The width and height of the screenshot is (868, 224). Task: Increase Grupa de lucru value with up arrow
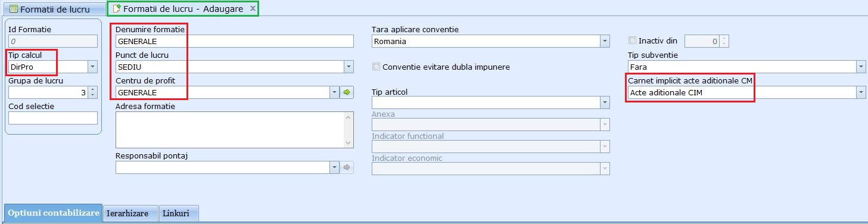point(92,89)
